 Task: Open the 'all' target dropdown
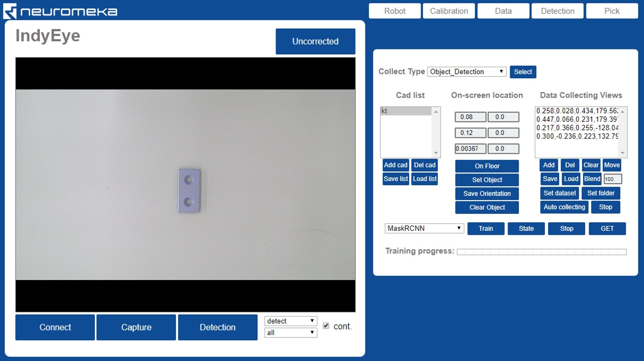click(x=291, y=333)
